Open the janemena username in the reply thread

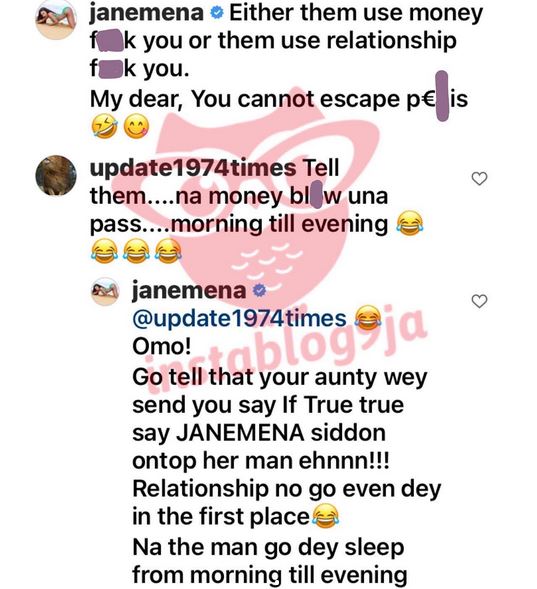189,291
